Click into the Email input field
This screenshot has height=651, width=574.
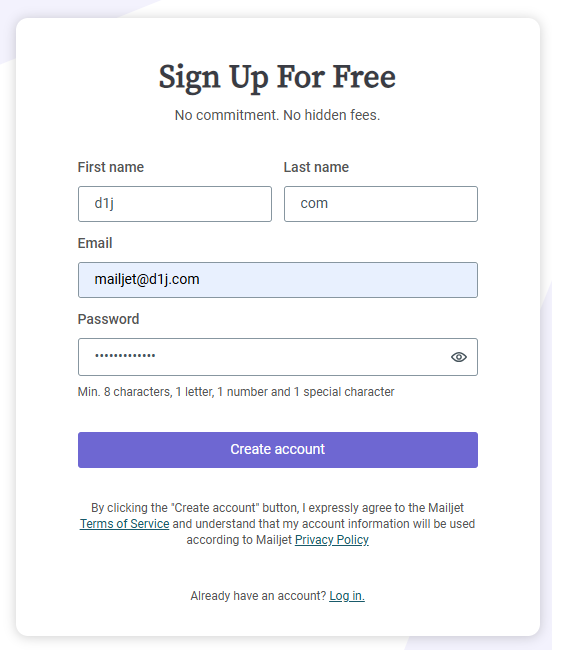(x=278, y=280)
